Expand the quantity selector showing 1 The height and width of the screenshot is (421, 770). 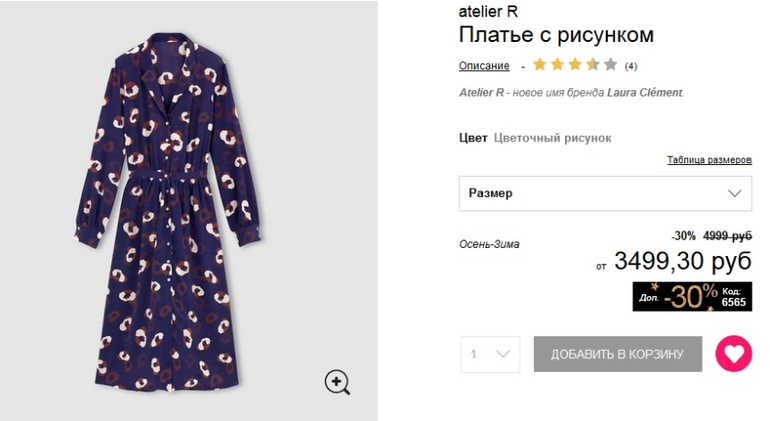[x=490, y=354]
